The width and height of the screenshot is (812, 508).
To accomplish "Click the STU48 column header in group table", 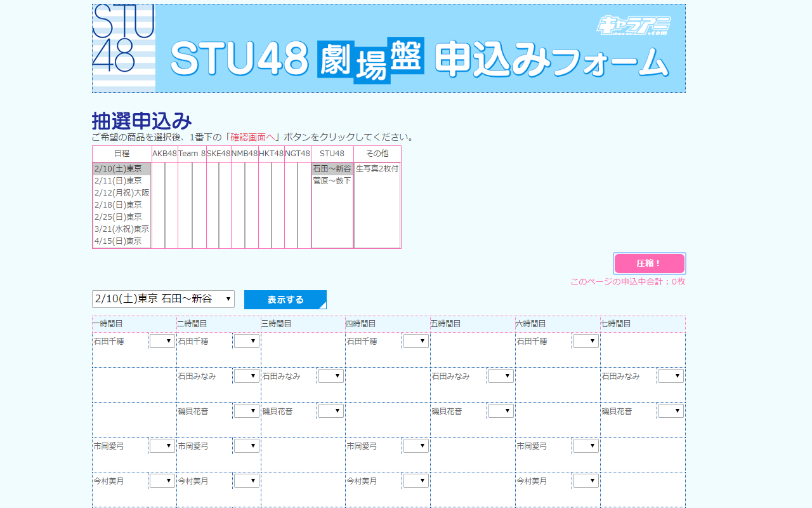I will [332, 154].
